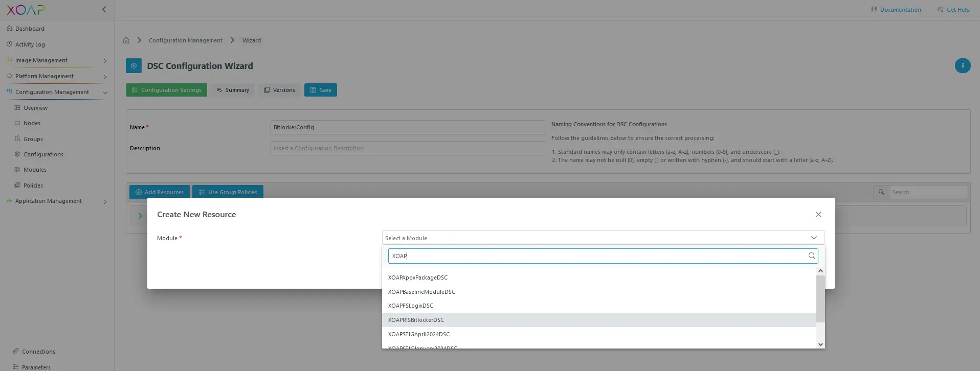The height and width of the screenshot is (371, 980).
Task: Click the Activity Log clock icon
Action: tap(9, 44)
